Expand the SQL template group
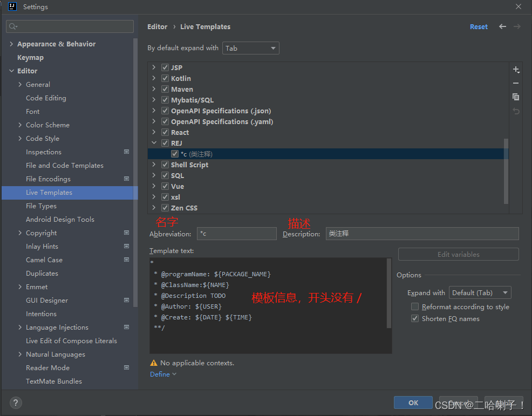 (x=154, y=175)
